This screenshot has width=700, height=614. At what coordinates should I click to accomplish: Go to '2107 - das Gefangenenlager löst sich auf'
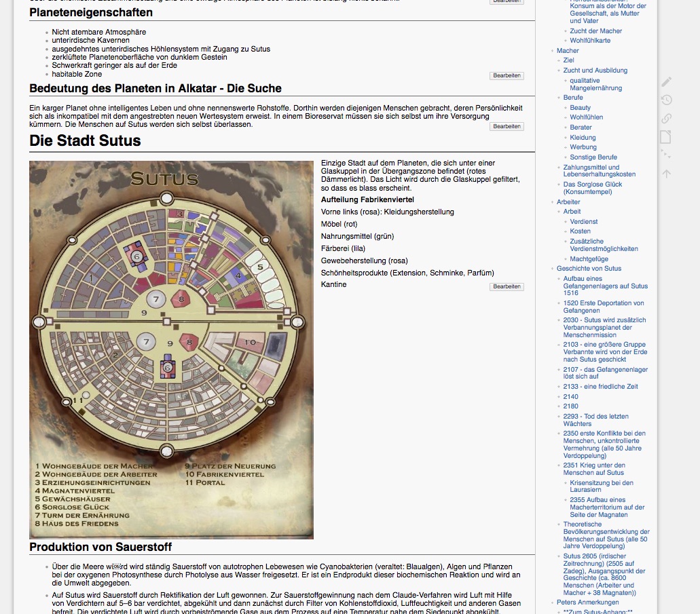tap(605, 372)
